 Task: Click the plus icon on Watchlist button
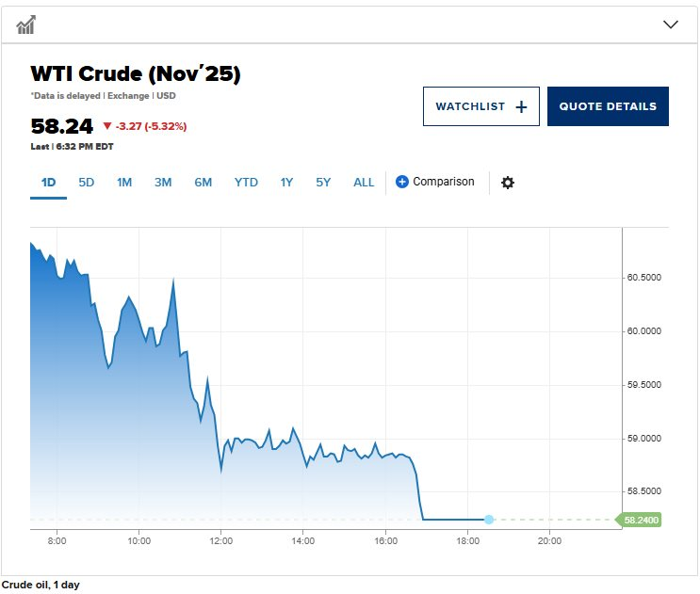[x=521, y=107]
